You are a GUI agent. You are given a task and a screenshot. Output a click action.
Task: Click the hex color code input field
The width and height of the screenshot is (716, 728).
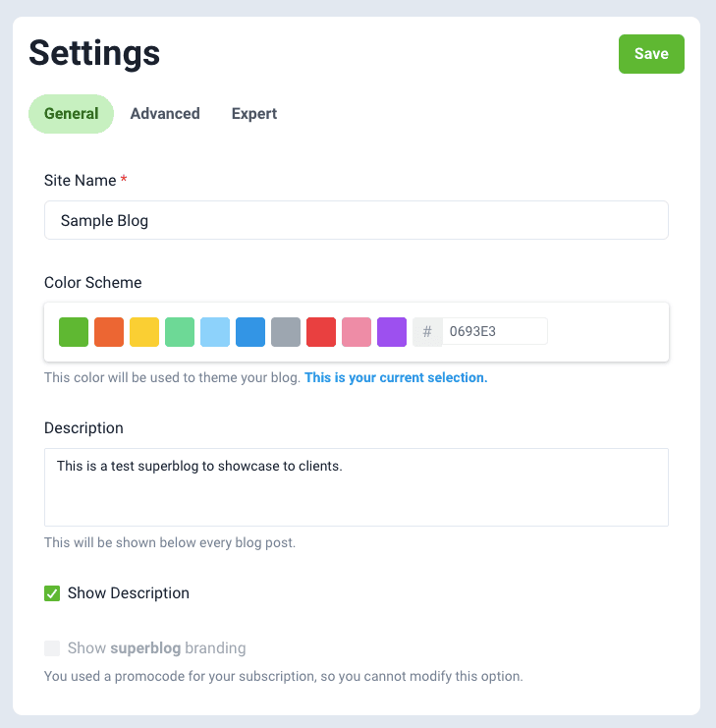tap(494, 332)
